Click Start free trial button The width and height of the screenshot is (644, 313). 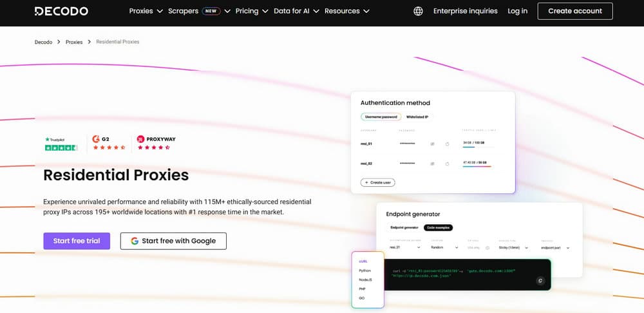click(x=77, y=241)
